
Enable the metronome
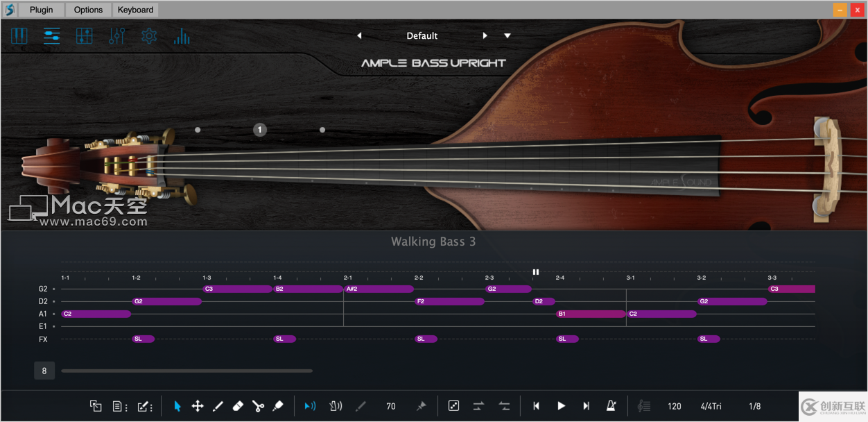(611, 405)
